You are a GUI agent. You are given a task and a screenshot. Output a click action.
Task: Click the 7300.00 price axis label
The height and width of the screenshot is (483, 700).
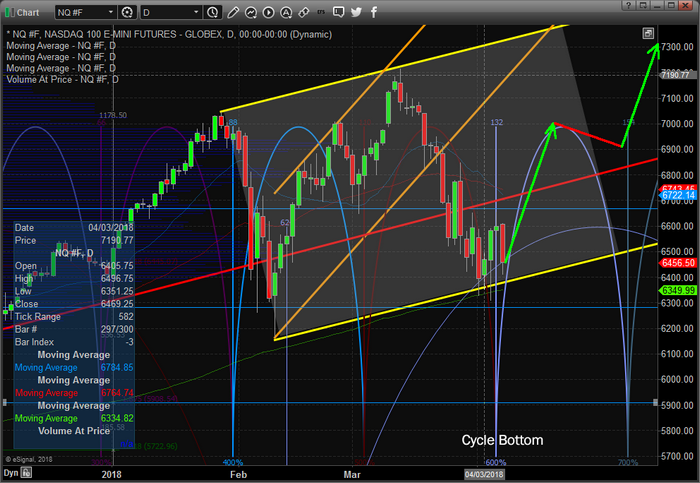tap(677, 47)
